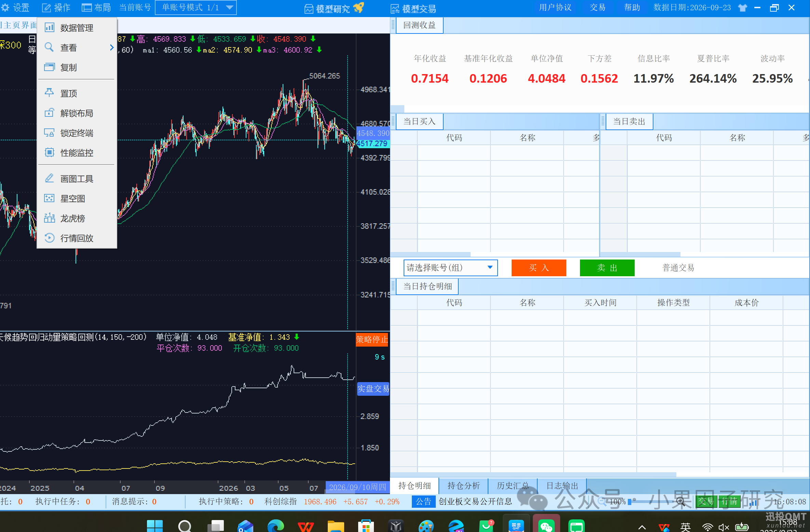
Task: Open Windows taskbar search
Action: pos(185,526)
